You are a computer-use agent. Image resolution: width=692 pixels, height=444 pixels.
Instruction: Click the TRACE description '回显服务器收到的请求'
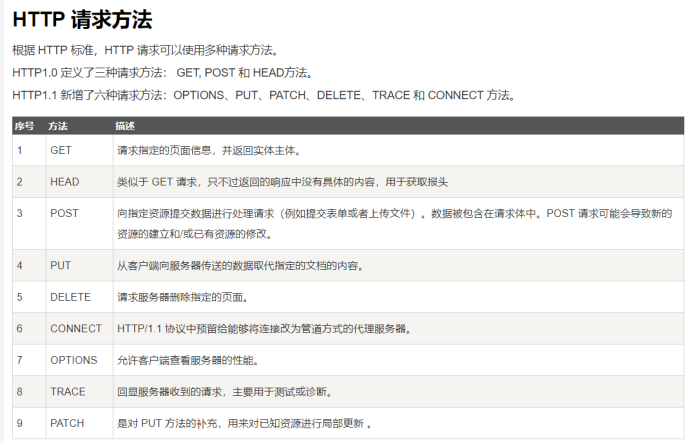tap(225, 392)
